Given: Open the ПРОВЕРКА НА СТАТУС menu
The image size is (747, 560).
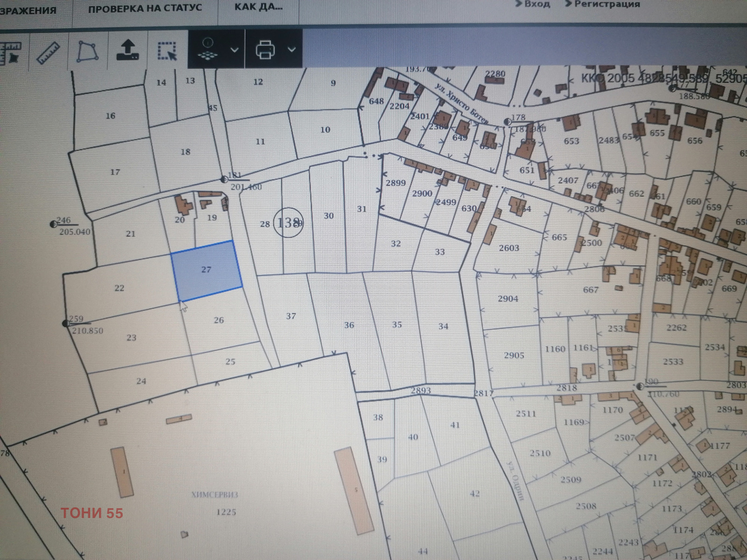Looking at the screenshot, I should [x=145, y=8].
